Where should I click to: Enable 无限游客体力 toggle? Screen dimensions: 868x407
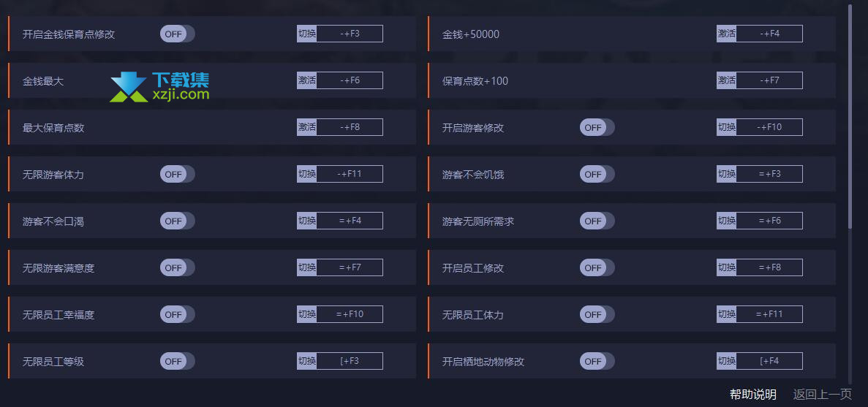point(178,174)
